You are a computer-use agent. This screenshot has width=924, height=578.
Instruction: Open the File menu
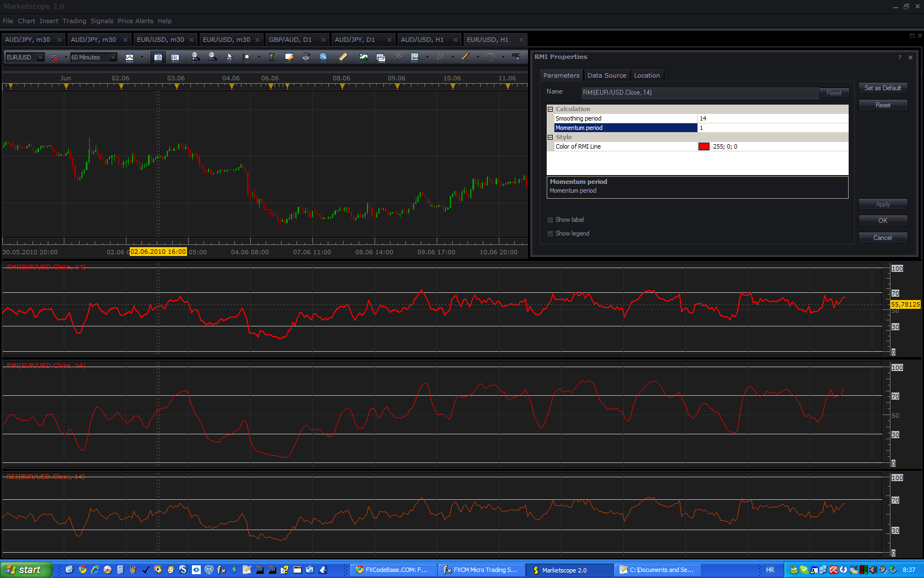8,21
